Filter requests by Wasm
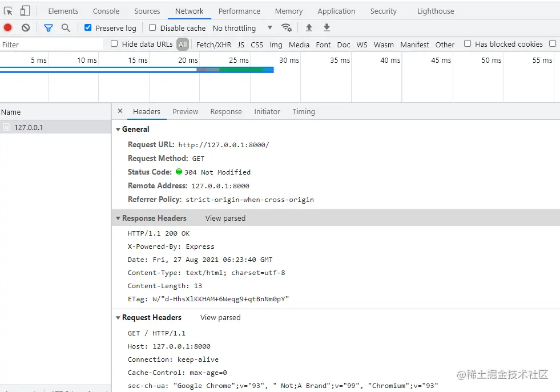 (384, 45)
